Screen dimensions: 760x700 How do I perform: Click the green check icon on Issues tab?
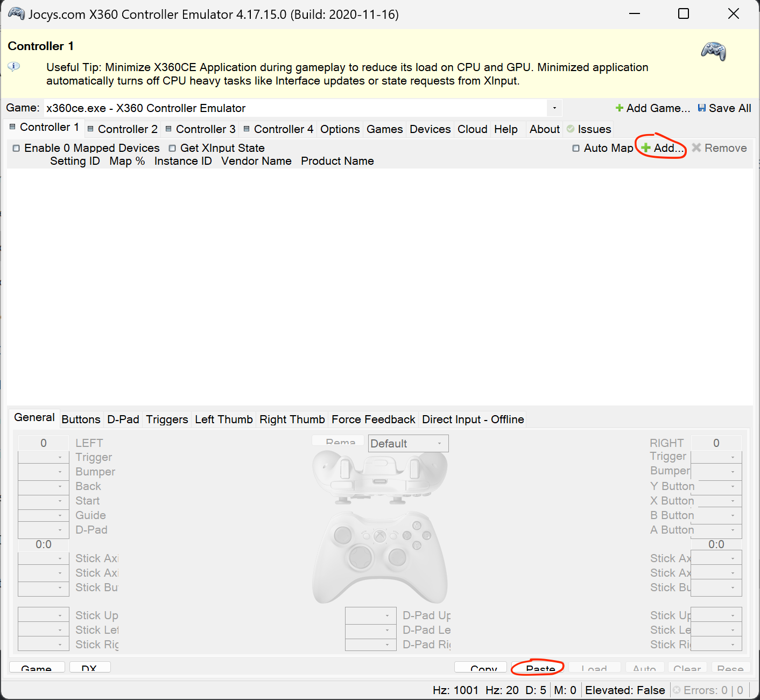click(571, 129)
